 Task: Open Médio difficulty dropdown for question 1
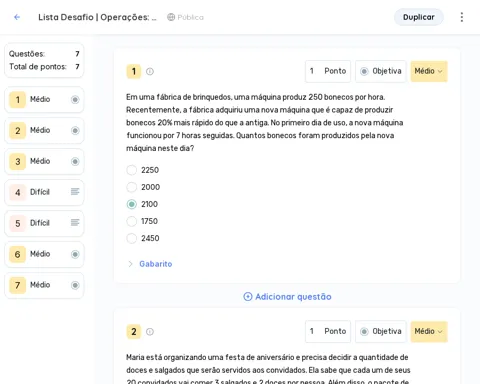(x=429, y=71)
